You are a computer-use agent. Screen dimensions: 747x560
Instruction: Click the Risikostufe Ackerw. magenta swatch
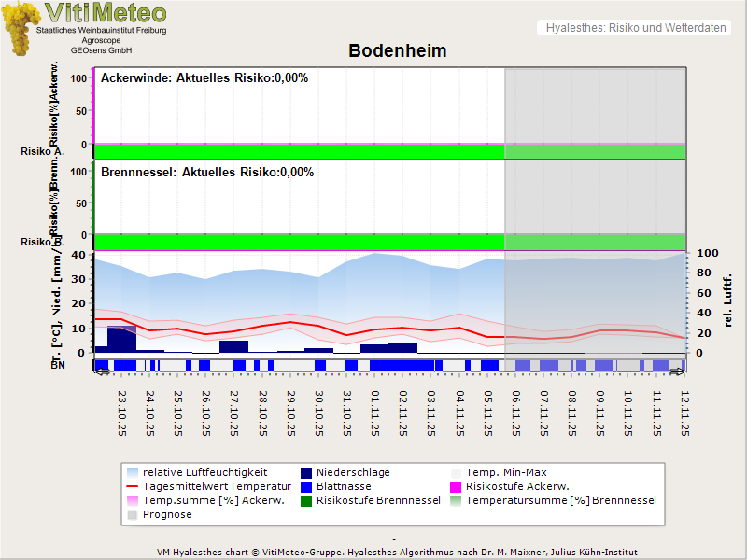point(457,486)
